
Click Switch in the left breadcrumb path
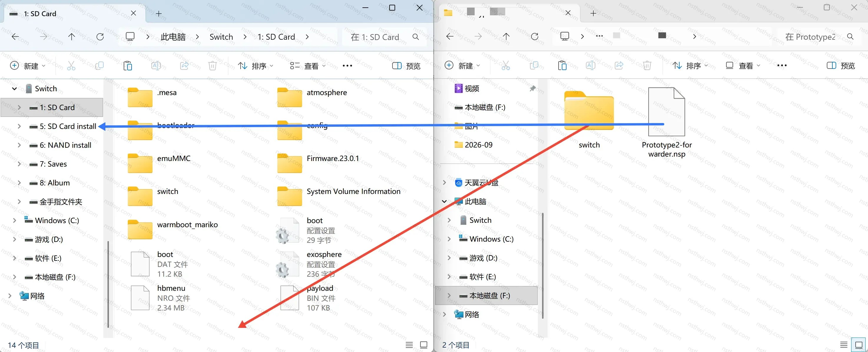pyautogui.click(x=221, y=37)
